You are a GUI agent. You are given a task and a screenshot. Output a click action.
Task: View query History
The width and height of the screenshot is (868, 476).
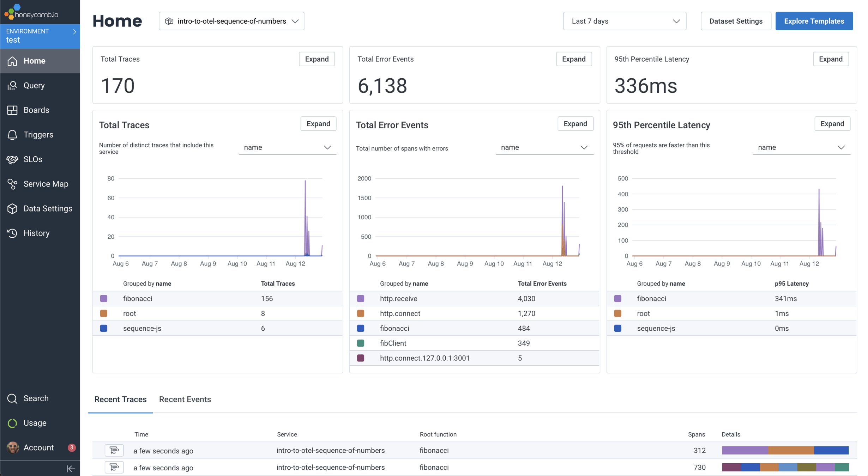(x=36, y=233)
